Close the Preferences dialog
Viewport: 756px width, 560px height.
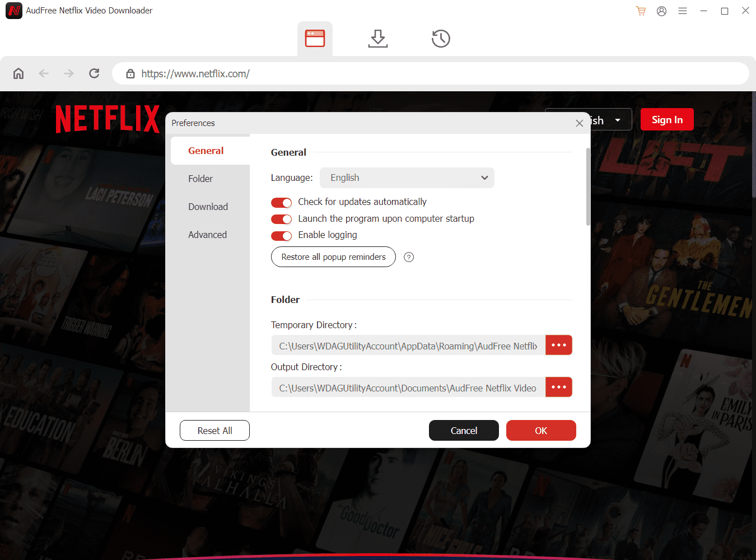pyautogui.click(x=580, y=123)
